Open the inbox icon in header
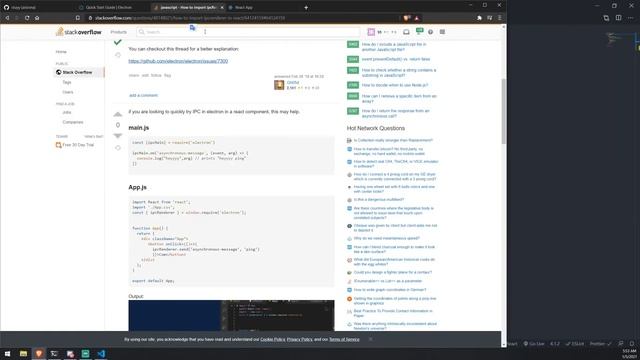The height and width of the screenshot is (360, 640). tap(406, 32)
